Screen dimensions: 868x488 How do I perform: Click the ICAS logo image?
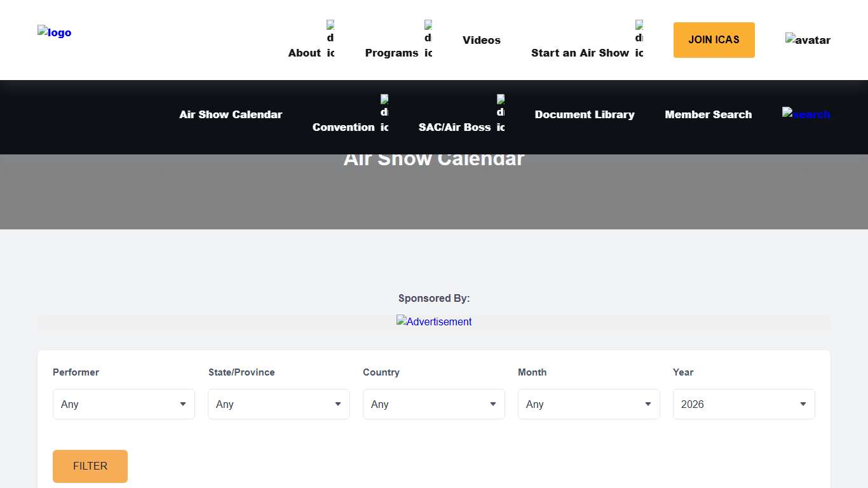point(54,32)
